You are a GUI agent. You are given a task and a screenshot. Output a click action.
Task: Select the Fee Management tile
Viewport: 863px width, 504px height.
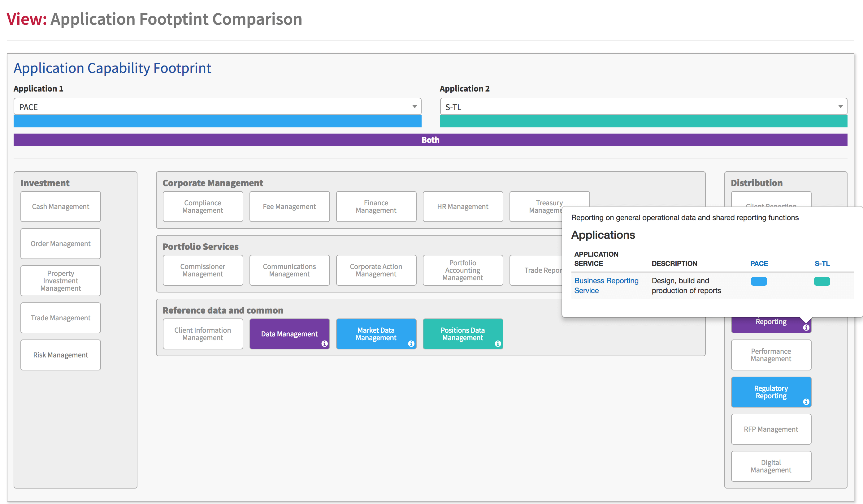pyautogui.click(x=289, y=206)
